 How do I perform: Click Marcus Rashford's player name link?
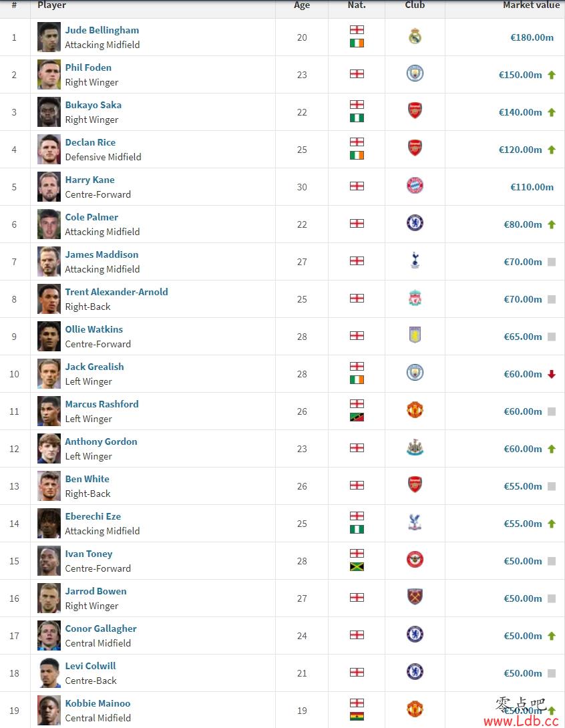point(102,404)
